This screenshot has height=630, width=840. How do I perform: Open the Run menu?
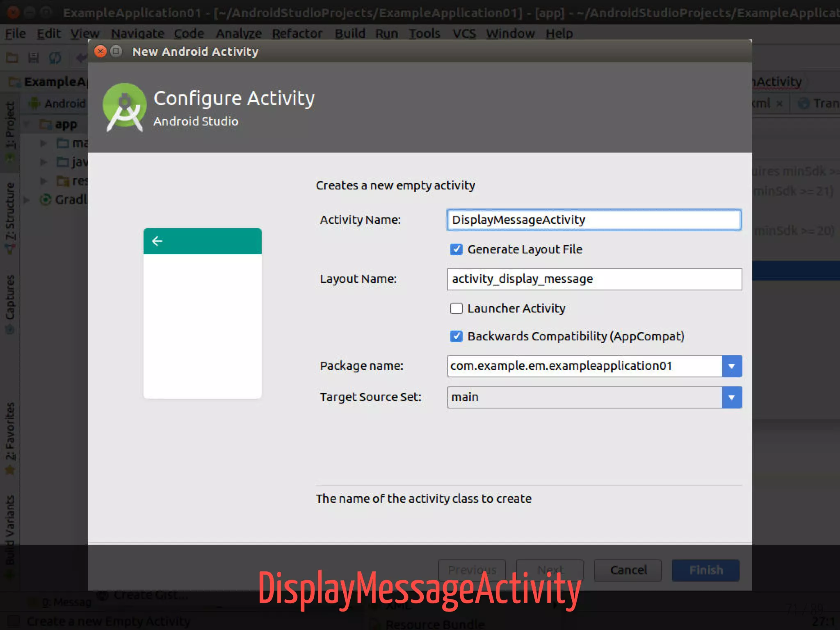[386, 33]
